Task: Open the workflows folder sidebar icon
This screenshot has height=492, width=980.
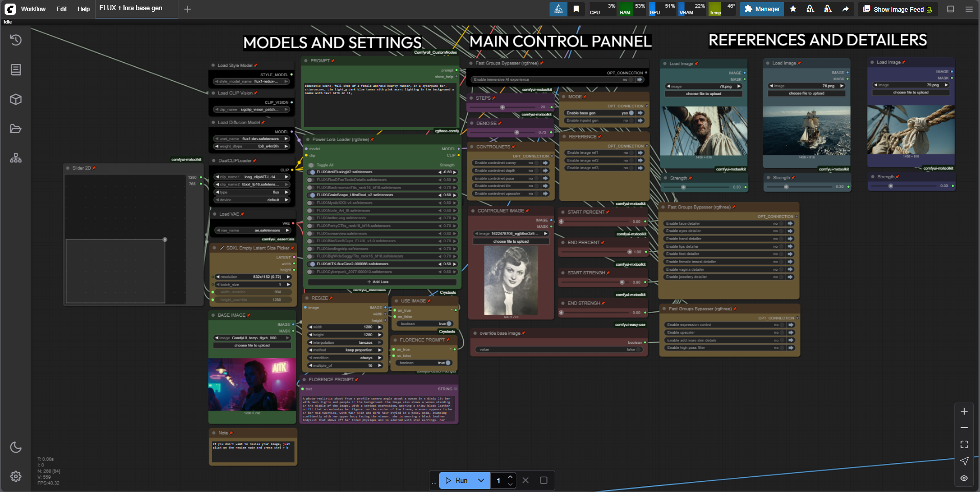Action: pyautogui.click(x=16, y=129)
